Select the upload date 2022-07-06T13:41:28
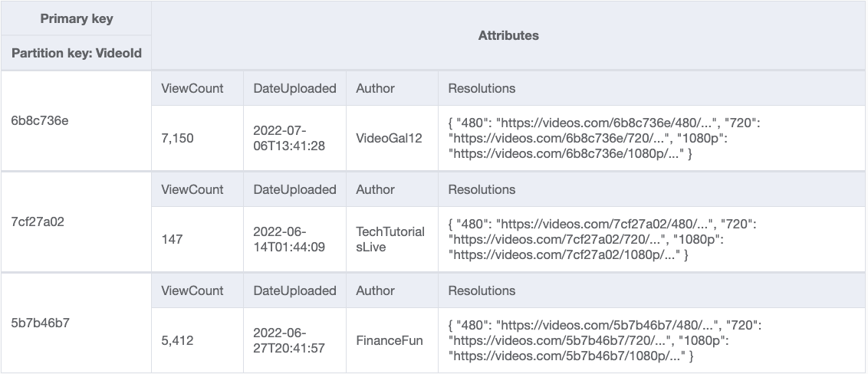Viewport: 868px width, 374px height. click(290, 138)
